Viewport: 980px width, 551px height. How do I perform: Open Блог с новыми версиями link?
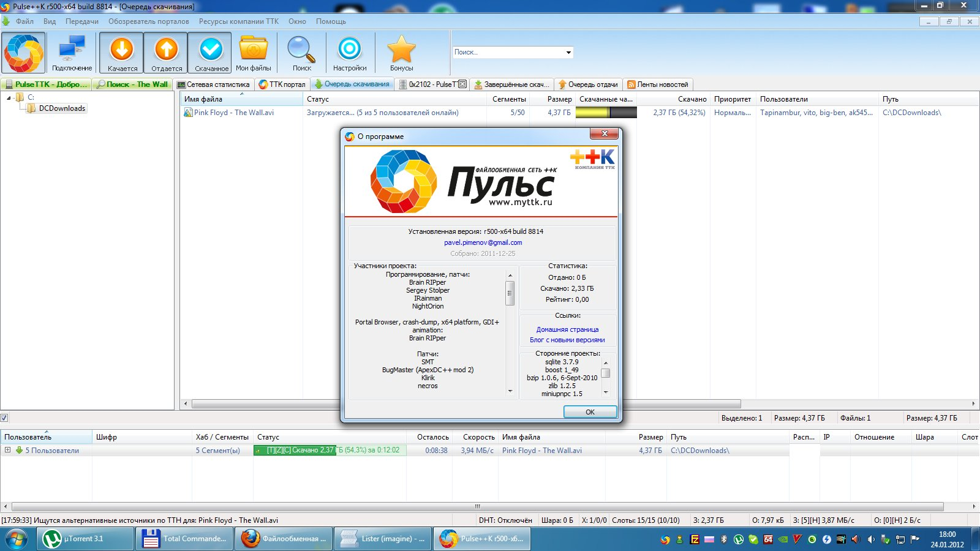(x=567, y=340)
